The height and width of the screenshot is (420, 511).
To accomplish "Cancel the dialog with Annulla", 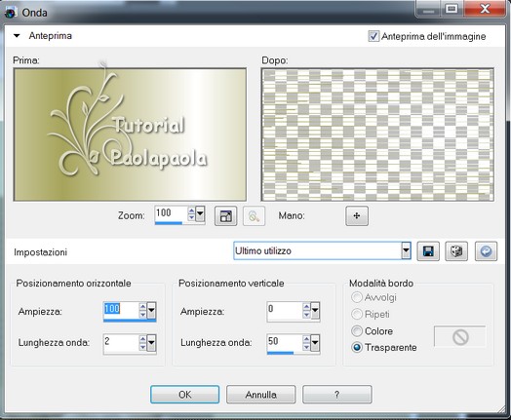I will pyautogui.click(x=261, y=395).
